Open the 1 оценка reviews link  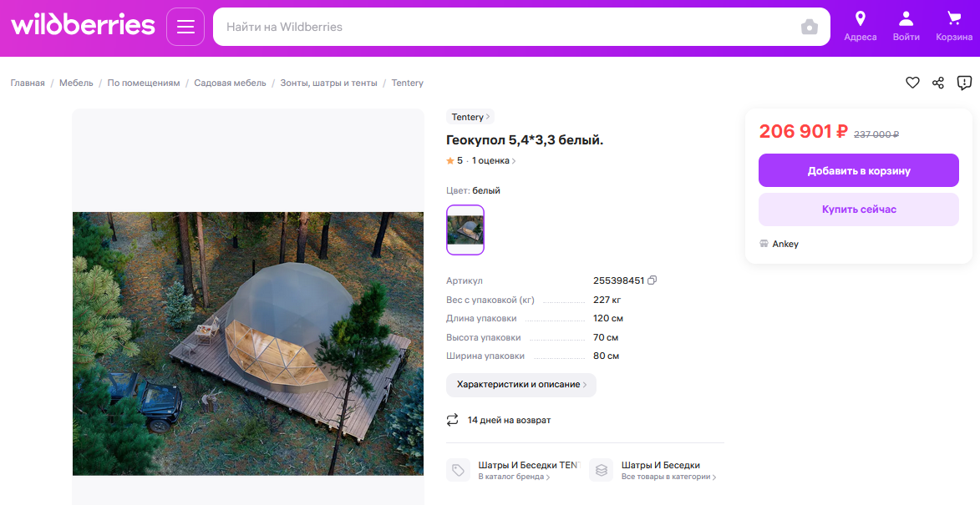(491, 160)
